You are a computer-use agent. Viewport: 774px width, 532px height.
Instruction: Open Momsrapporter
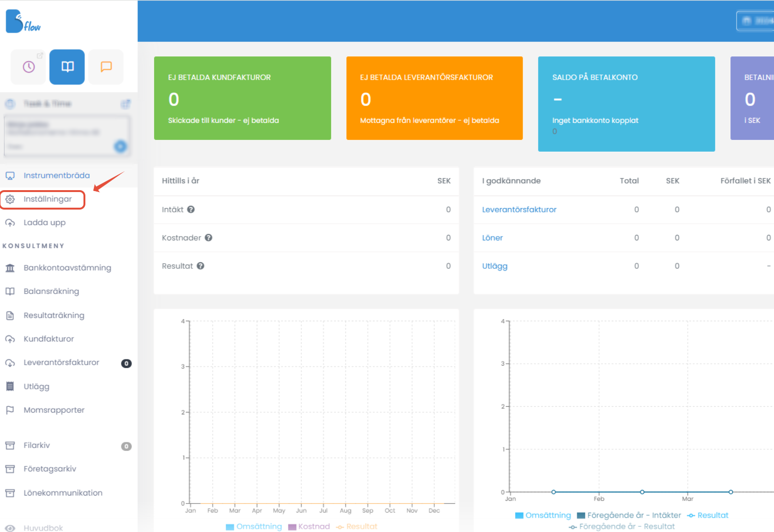(54, 410)
